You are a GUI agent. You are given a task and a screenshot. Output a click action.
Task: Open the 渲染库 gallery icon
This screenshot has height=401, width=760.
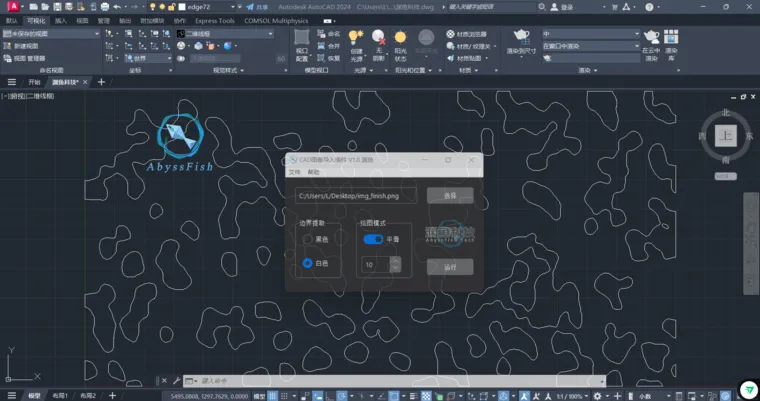(x=671, y=37)
